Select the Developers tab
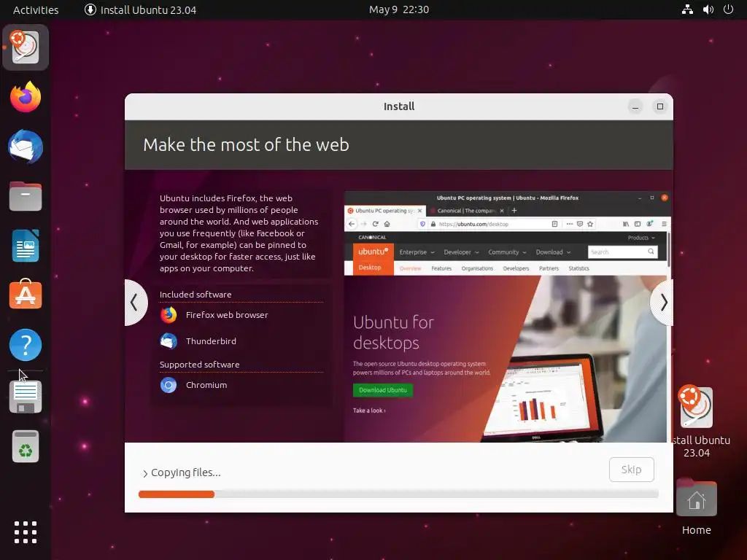Viewport: 747px width, 560px height. pyautogui.click(x=516, y=268)
